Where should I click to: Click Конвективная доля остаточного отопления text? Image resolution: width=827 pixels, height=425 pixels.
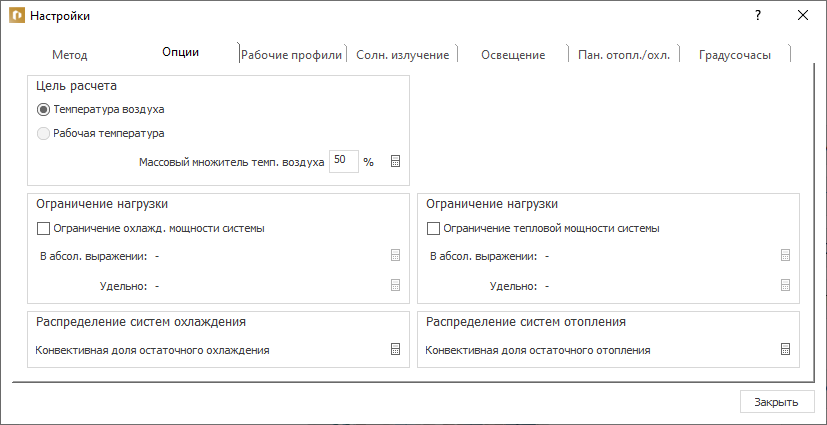(x=538, y=350)
